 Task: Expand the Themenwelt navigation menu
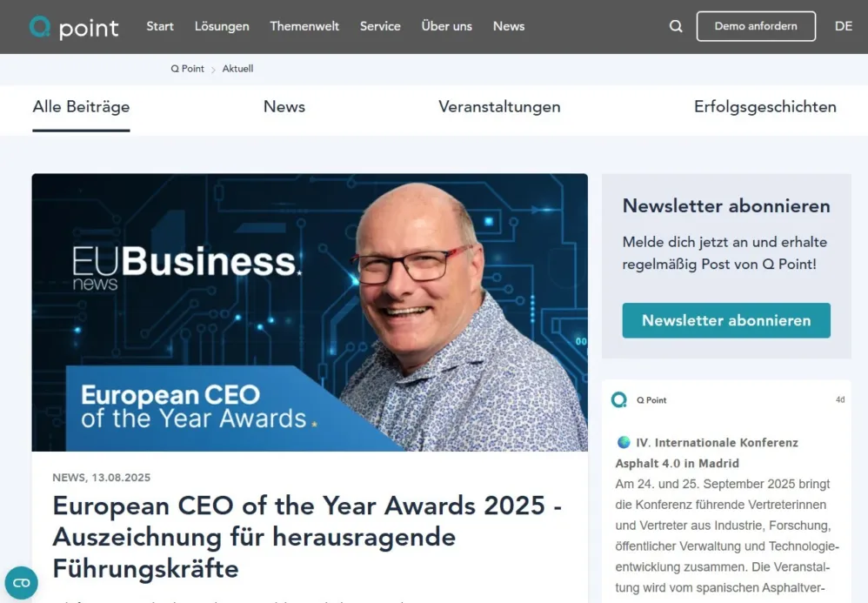tap(304, 26)
